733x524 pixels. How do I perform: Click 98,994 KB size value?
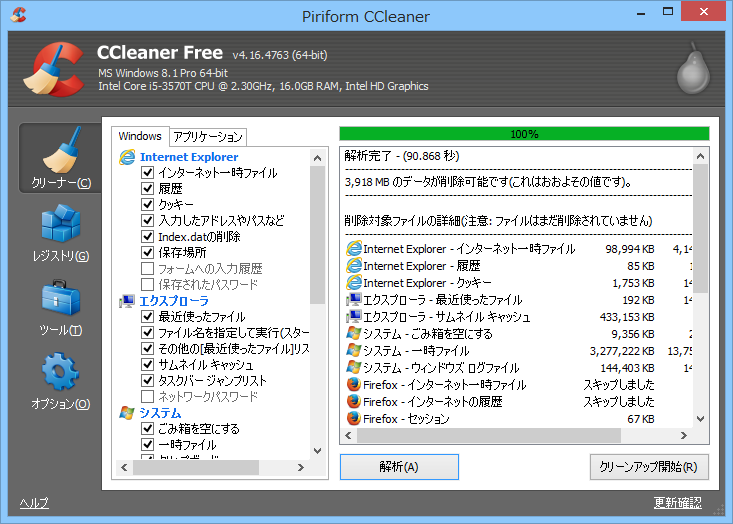coord(630,249)
